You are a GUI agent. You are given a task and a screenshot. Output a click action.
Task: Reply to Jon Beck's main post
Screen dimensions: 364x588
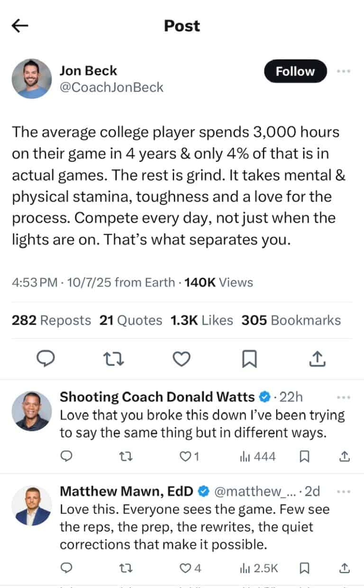point(45,360)
